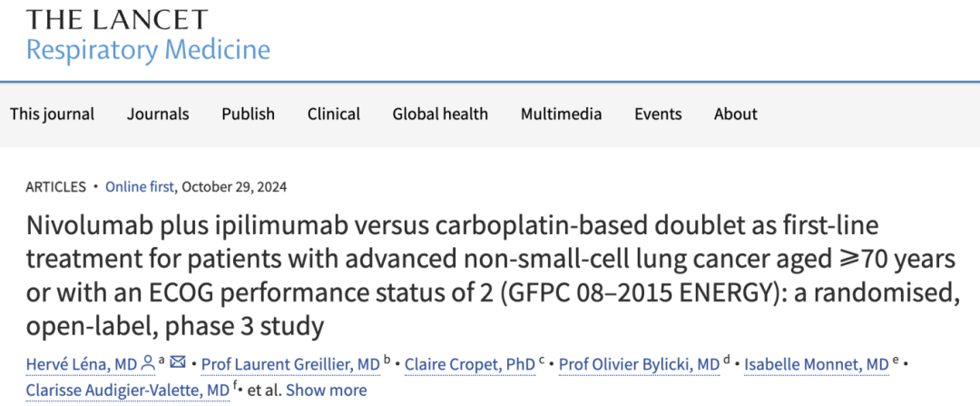Click the email envelope icon for Hervé Léna
980x406 pixels.
pyautogui.click(x=178, y=362)
